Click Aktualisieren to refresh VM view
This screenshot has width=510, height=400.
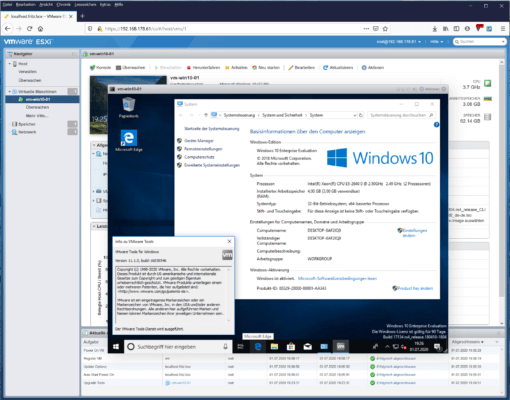tap(338, 67)
